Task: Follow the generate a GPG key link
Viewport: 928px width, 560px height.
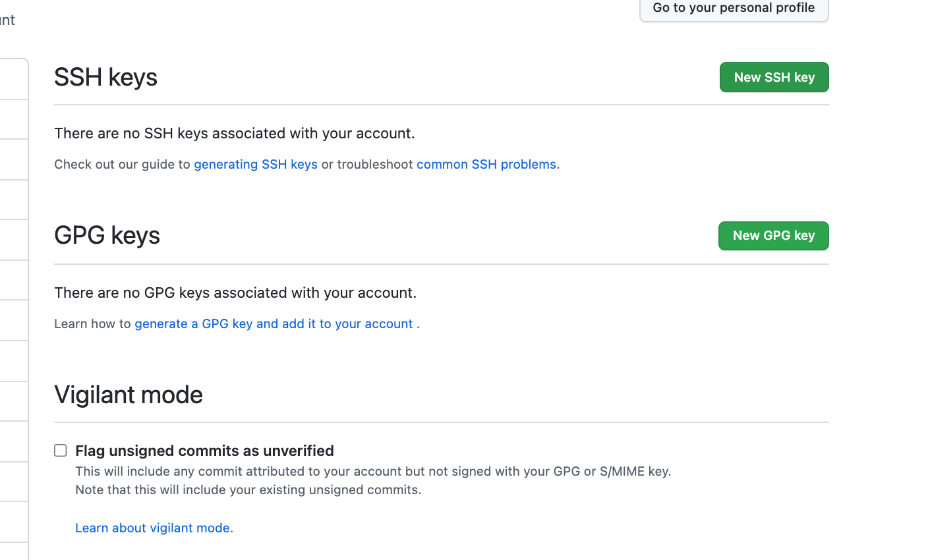Action: click(x=274, y=323)
